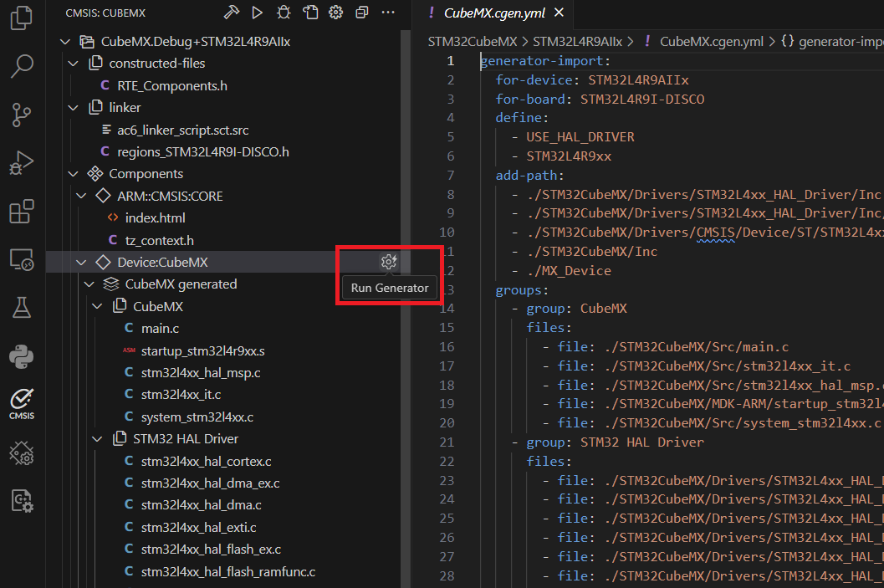The width and height of the screenshot is (884, 588).
Task: Open stm32l4xx_hal_flash_ramfunc.c file
Action: (228, 572)
